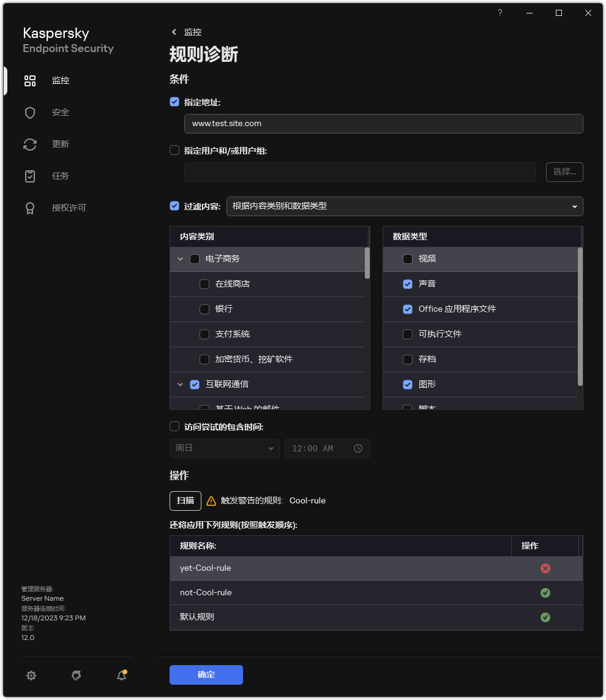Click the warning triangle beside Cool-rule
This screenshot has width=606, height=700.
point(211,500)
